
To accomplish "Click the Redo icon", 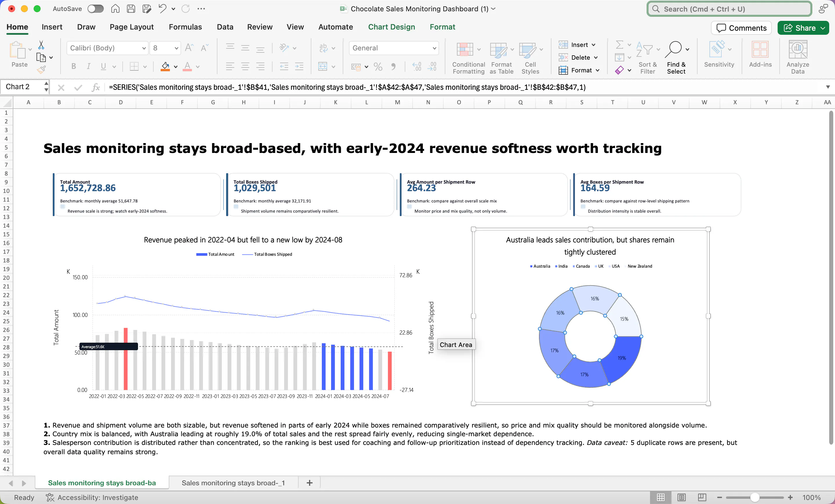I will [185, 9].
